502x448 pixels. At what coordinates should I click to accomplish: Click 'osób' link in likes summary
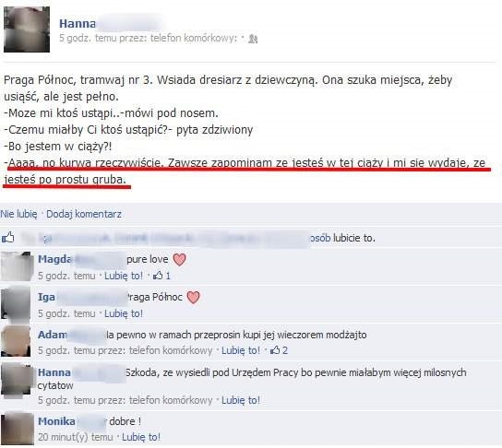point(320,238)
